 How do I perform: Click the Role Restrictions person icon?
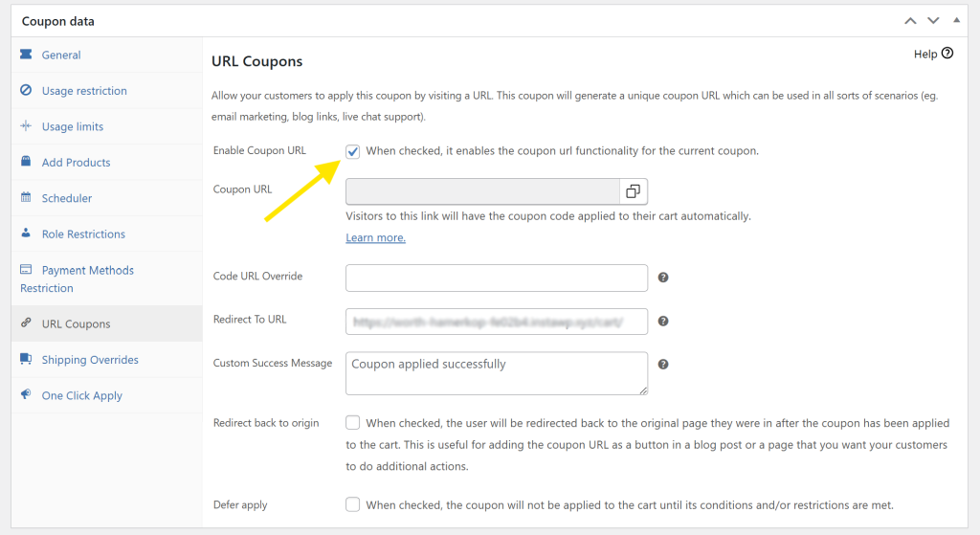click(26, 234)
